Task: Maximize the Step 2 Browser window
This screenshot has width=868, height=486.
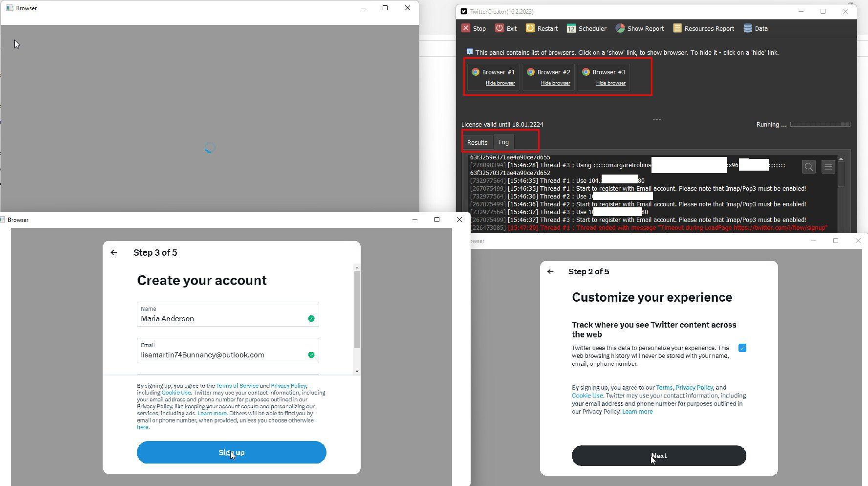Action: click(836, 241)
